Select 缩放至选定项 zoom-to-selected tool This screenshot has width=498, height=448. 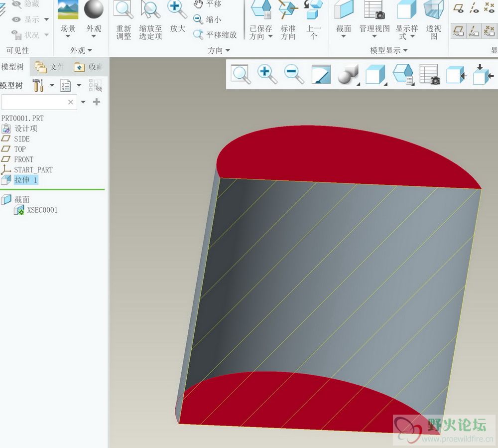150,20
